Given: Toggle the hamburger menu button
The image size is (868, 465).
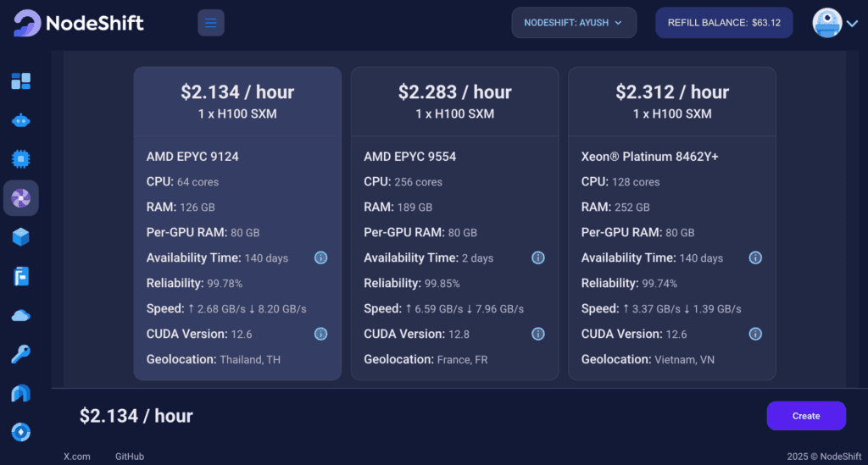Looking at the screenshot, I should pos(211,23).
